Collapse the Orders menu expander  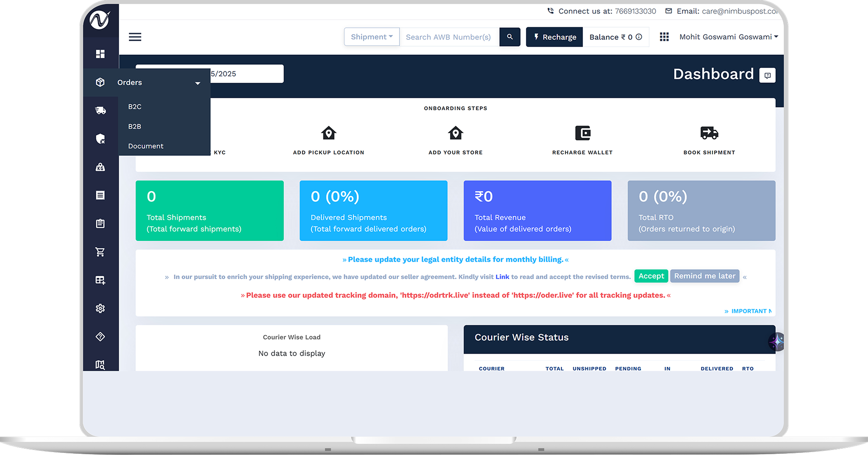pos(198,83)
